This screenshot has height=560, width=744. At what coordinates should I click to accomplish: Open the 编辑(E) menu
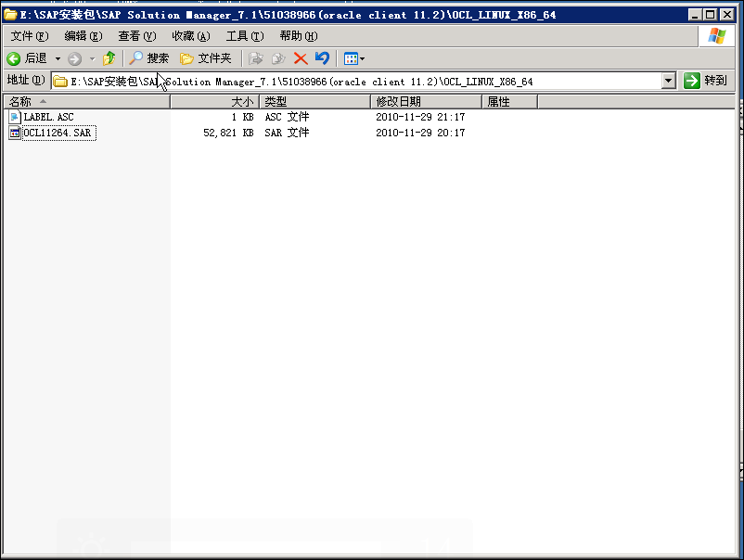tap(83, 36)
